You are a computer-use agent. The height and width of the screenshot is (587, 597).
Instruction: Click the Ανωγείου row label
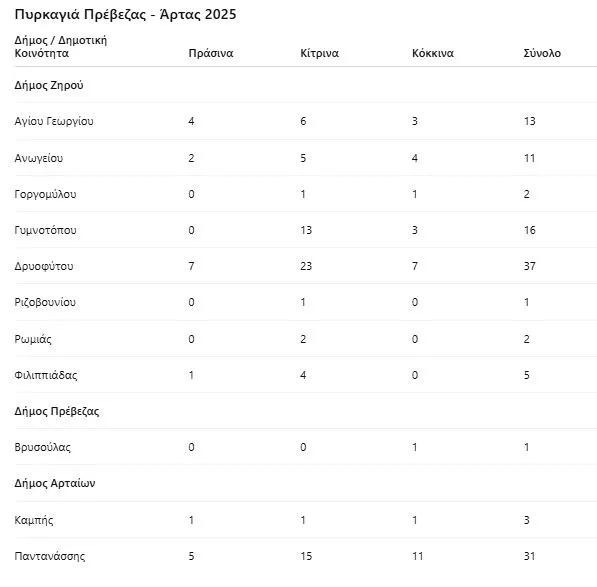(38, 158)
